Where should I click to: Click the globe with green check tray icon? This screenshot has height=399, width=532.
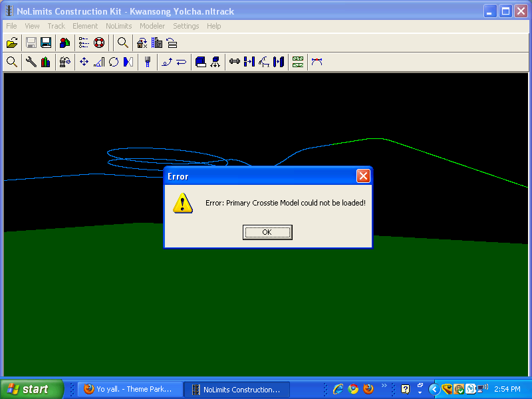tap(459, 389)
